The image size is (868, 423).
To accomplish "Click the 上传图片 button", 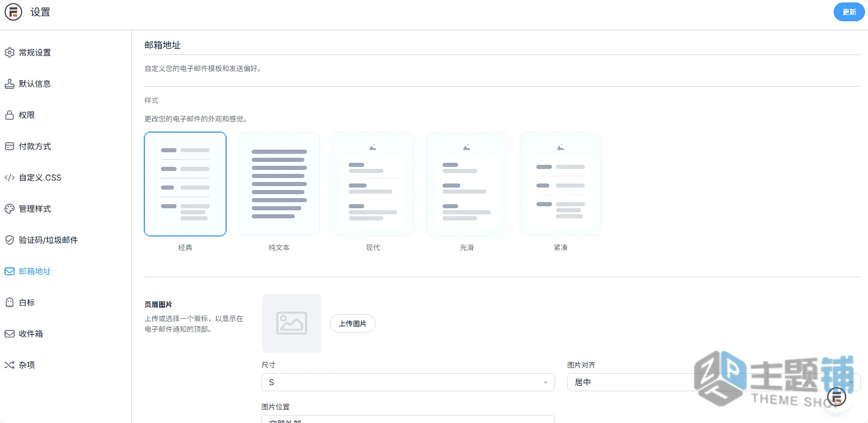I will [353, 324].
